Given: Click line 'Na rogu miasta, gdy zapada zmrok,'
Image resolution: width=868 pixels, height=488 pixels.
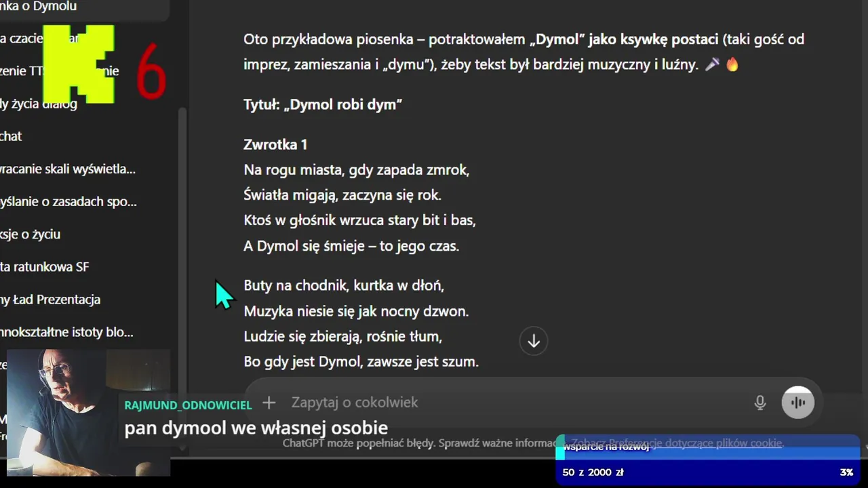Looking at the screenshot, I should (x=356, y=170).
